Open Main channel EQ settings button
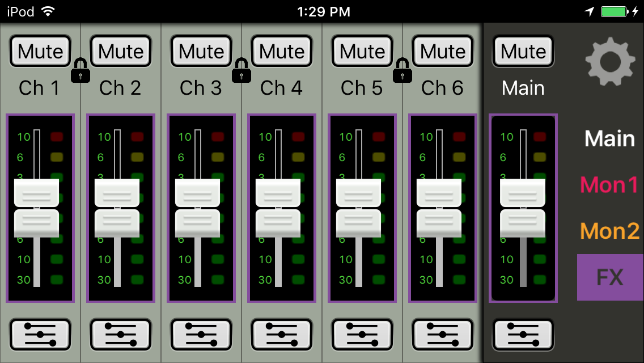The image size is (644, 363). (x=523, y=334)
